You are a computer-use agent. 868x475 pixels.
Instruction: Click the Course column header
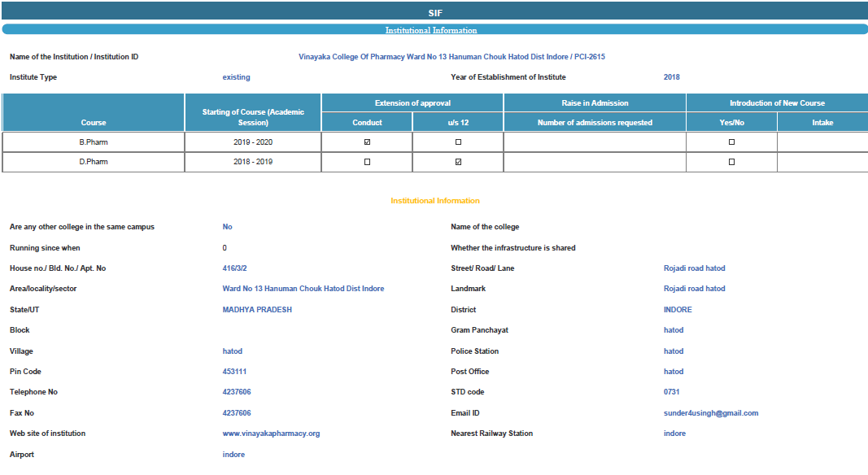(x=94, y=113)
